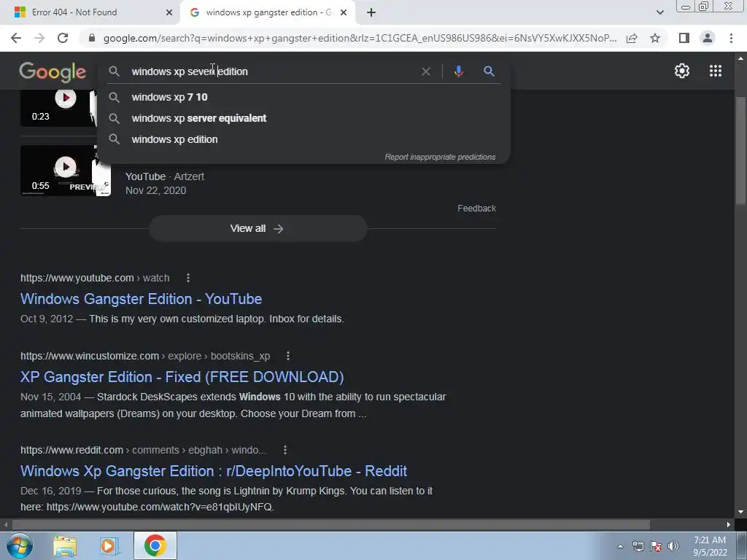Open the Google apps grid

point(716,71)
